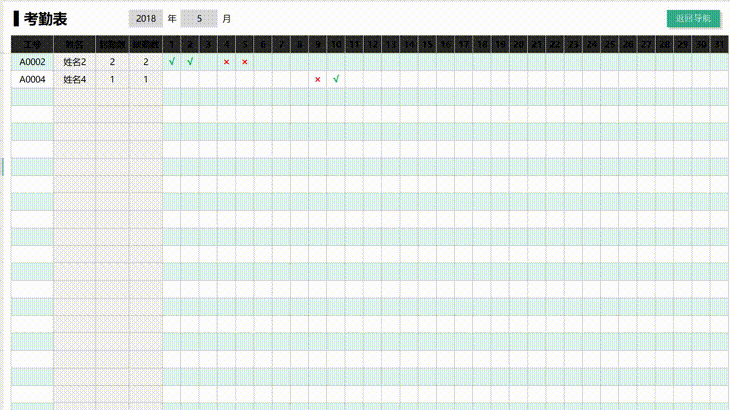Image resolution: width=730 pixels, height=410 pixels.
Task: Click the 考勤表 title
Action: (45, 19)
